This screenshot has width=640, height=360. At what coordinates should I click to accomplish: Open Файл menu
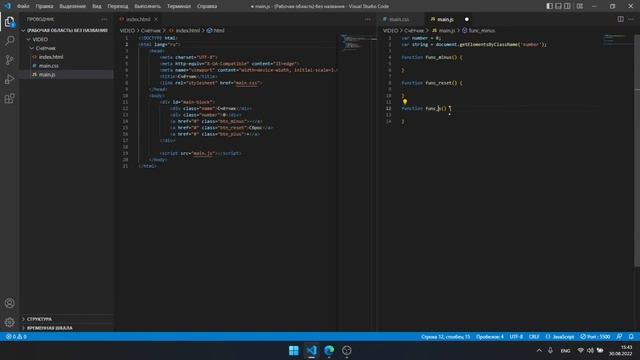point(23,6)
